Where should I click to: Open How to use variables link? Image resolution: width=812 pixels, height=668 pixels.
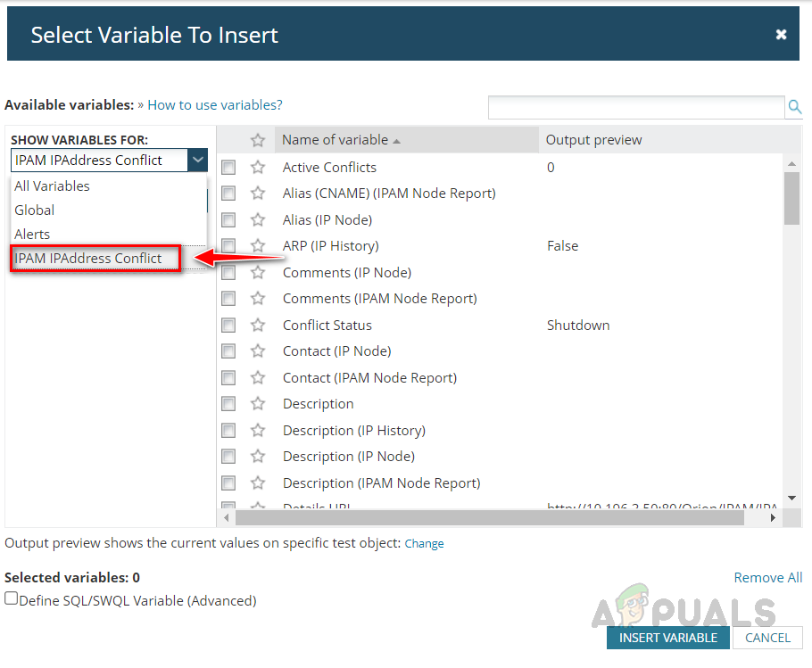click(x=215, y=105)
